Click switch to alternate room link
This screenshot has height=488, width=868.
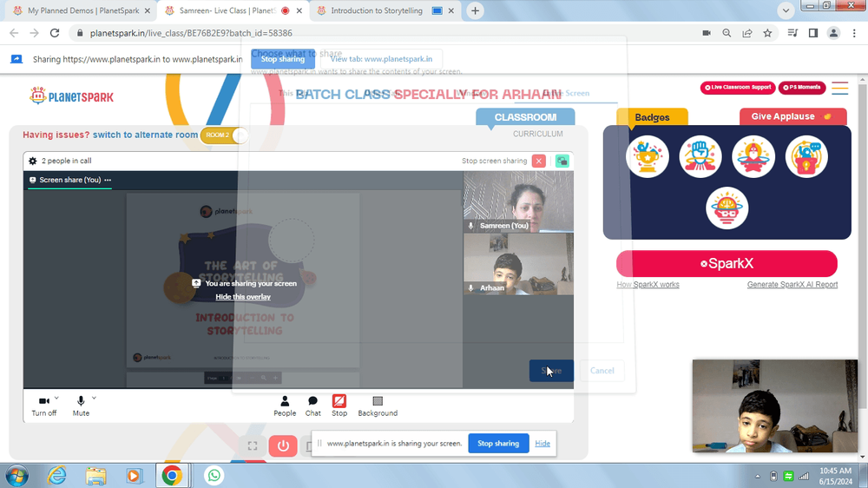tap(145, 135)
